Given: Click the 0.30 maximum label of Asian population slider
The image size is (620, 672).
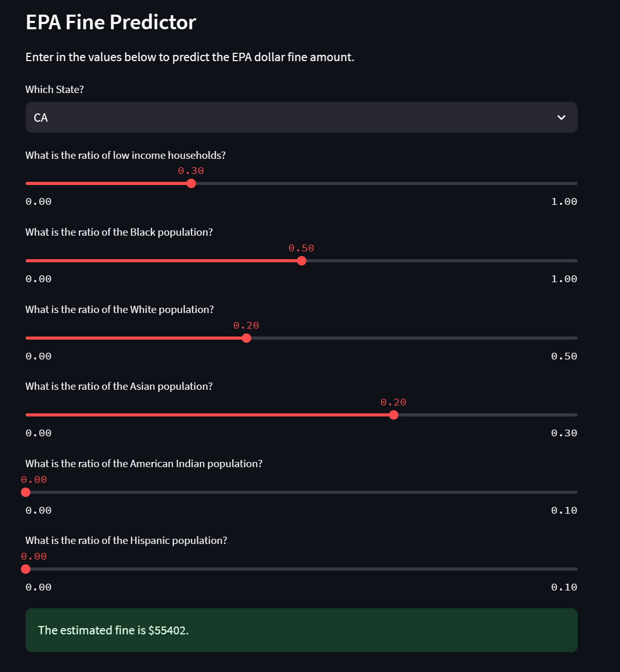Looking at the screenshot, I should point(564,433).
